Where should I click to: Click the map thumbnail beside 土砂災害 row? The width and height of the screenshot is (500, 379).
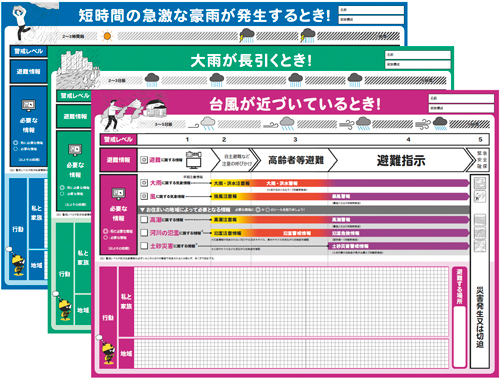[480, 246]
